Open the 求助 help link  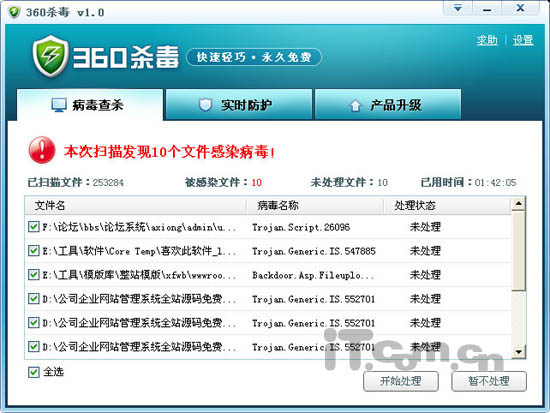[487, 40]
